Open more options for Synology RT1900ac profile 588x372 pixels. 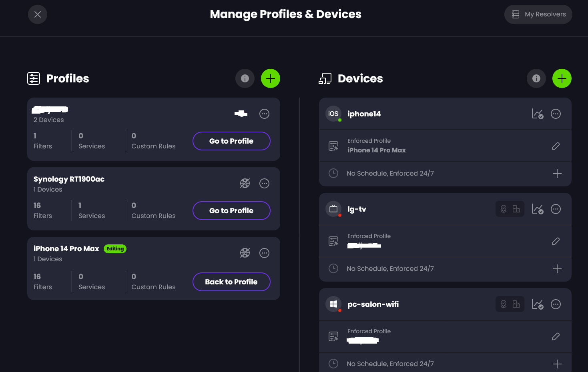click(264, 184)
